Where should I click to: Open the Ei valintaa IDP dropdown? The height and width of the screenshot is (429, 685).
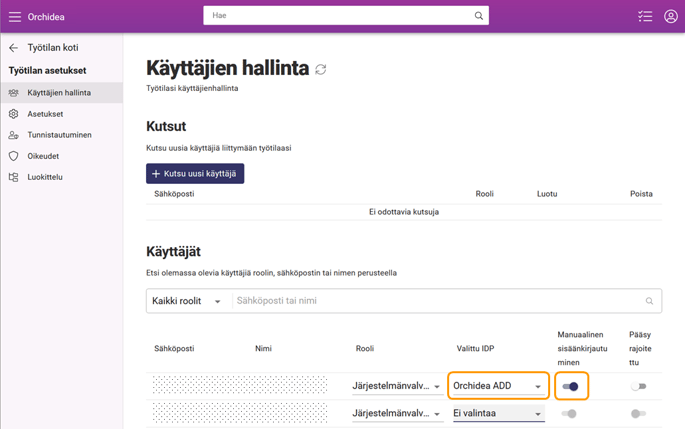click(498, 413)
